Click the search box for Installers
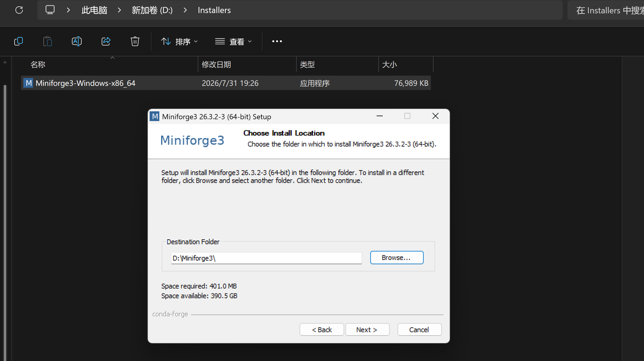Image resolution: width=644 pixels, height=361 pixels. (x=606, y=10)
